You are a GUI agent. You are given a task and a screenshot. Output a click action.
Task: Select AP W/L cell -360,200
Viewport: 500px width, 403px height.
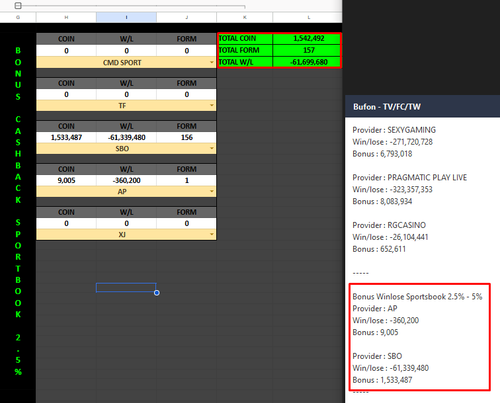click(126, 180)
